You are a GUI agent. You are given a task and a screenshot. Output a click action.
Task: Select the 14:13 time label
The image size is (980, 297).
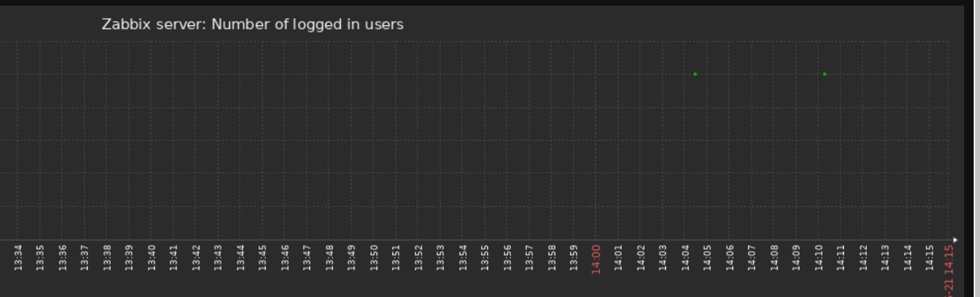885,258
